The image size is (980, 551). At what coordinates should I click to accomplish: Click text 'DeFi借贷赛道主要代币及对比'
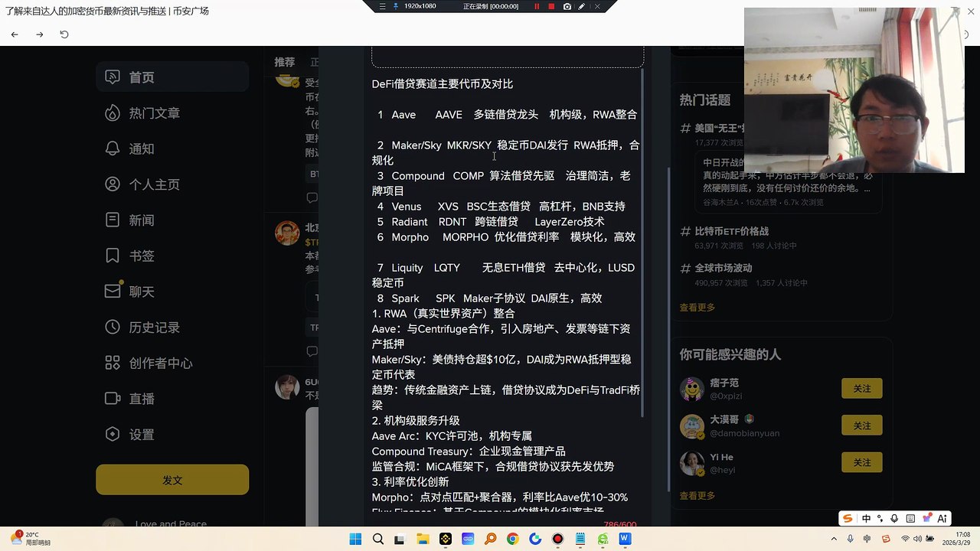click(443, 84)
